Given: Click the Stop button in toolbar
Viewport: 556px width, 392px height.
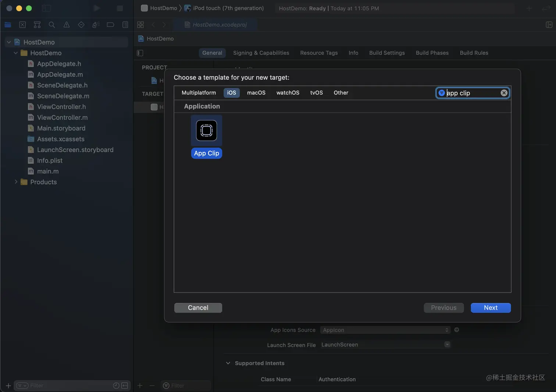Looking at the screenshot, I should coord(120,8).
